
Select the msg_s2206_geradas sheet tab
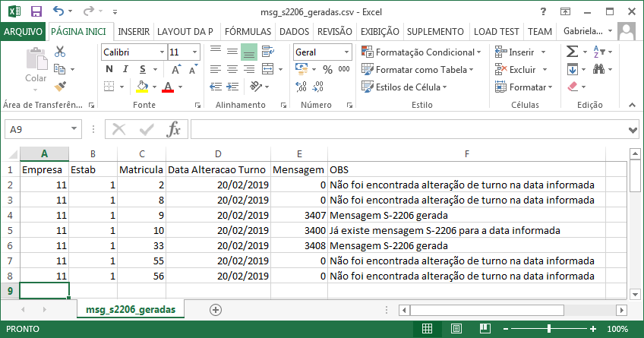(x=131, y=309)
